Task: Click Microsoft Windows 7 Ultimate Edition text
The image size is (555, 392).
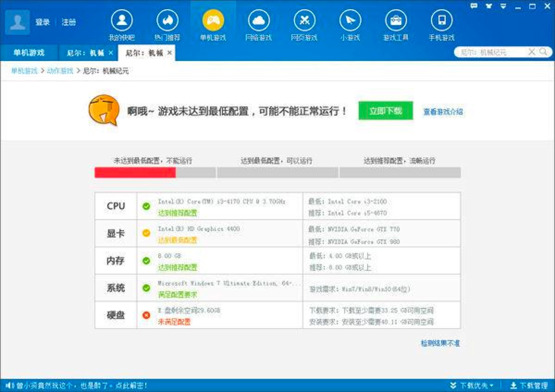Action: pyautogui.click(x=230, y=283)
